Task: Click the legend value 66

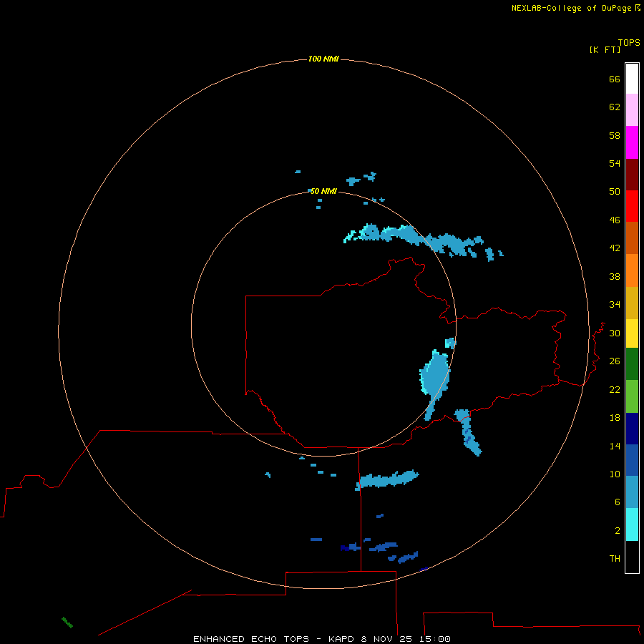Action: [x=615, y=79]
